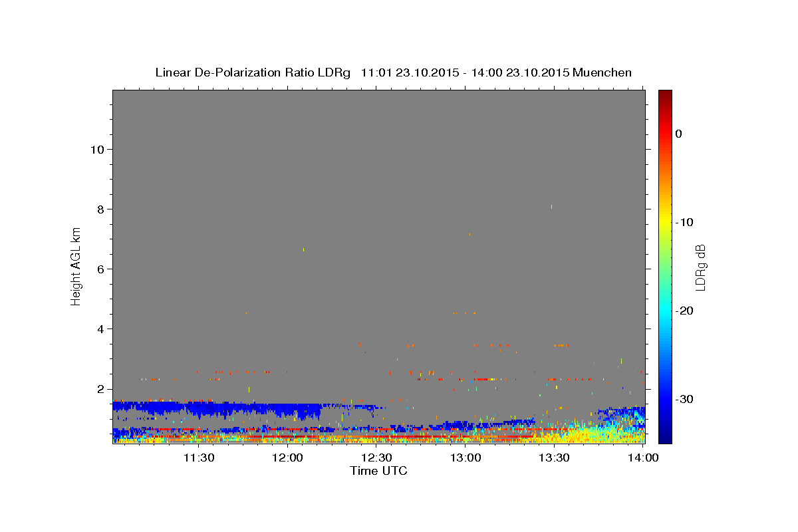Click the date range text '11:01 23.10.2015 - 14:00 23.10.2015'
Screen dimensions: 798x532
465,72
